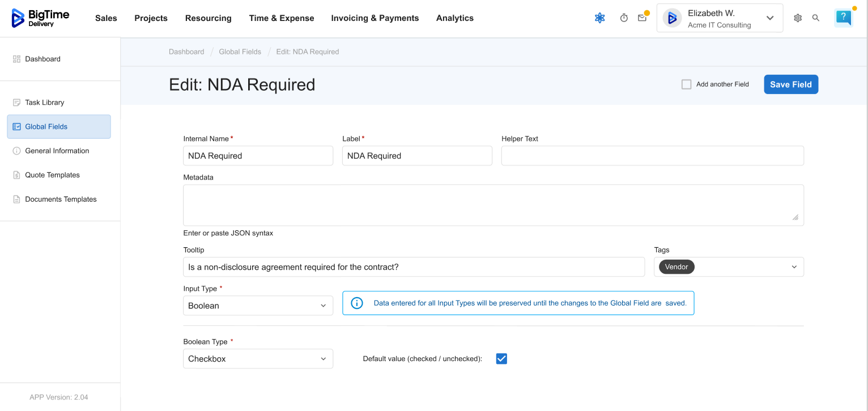
Task: Open the Input Type dropdown
Action: click(x=258, y=306)
